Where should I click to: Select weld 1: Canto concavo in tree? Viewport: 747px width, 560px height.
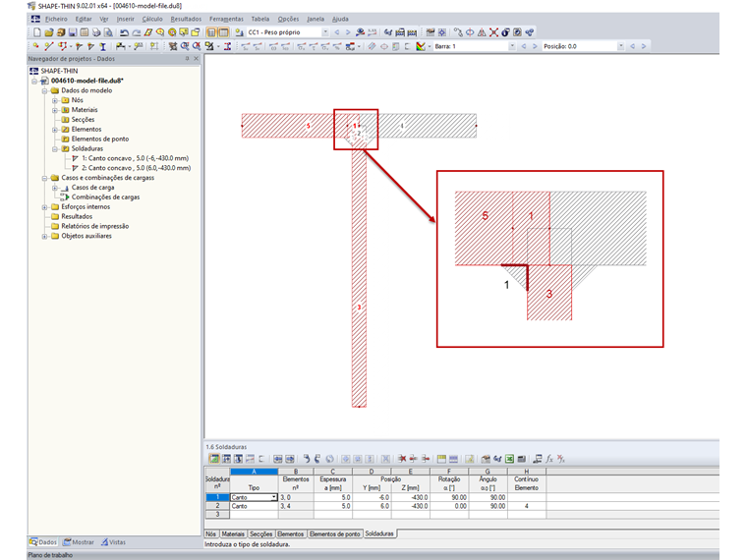135,158
